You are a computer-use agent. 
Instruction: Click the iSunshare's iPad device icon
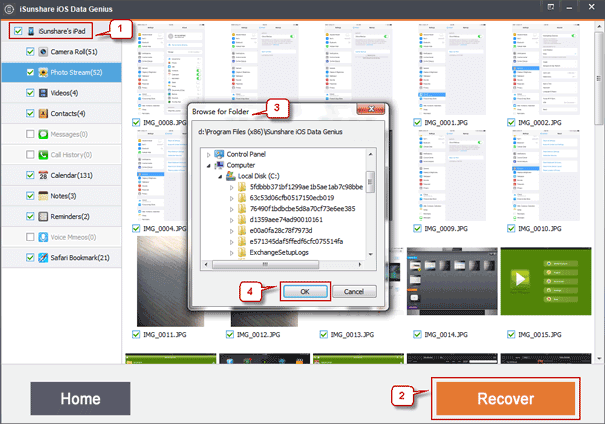[x=31, y=31]
